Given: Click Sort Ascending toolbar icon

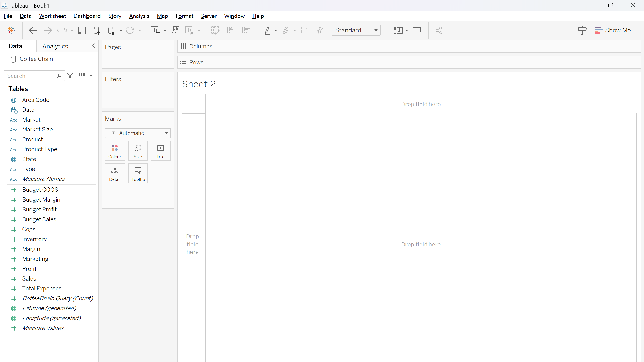Looking at the screenshot, I should click(x=231, y=30).
